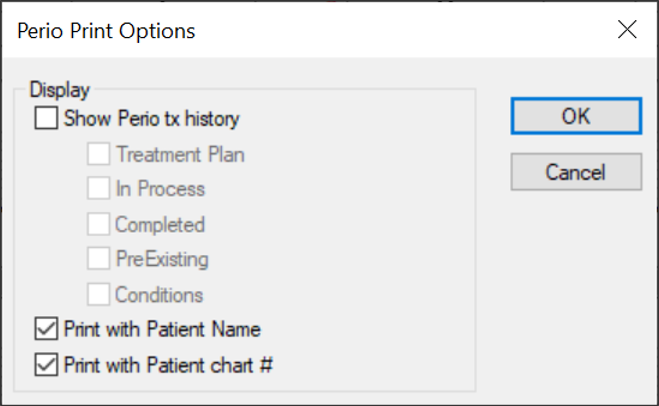
Task: Click the Perio Print Options title bar
Action: point(300,30)
